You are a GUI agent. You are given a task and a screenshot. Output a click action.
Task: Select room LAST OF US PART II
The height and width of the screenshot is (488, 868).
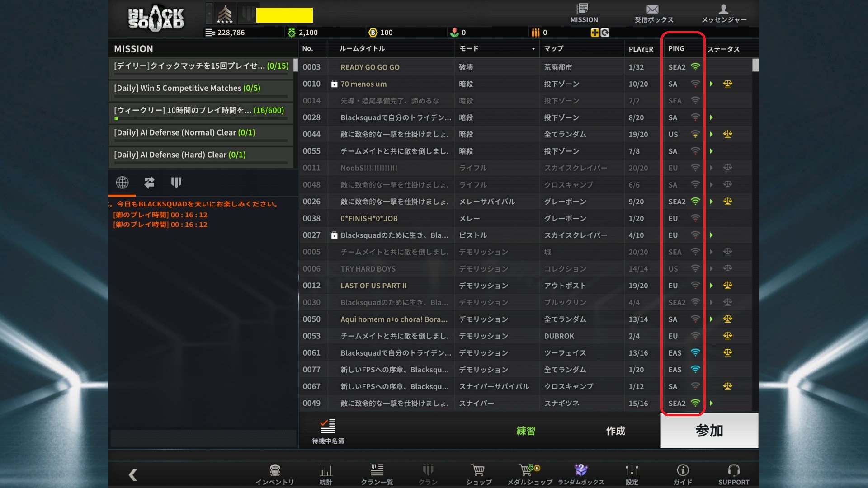pos(525,286)
